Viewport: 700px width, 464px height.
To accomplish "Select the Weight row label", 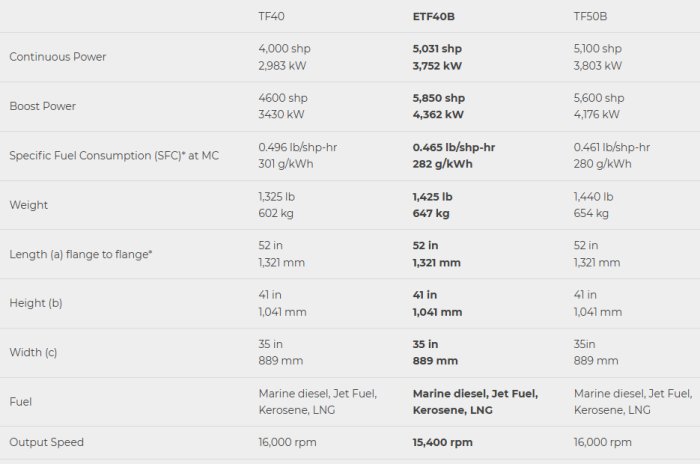I will click(x=29, y=205).
